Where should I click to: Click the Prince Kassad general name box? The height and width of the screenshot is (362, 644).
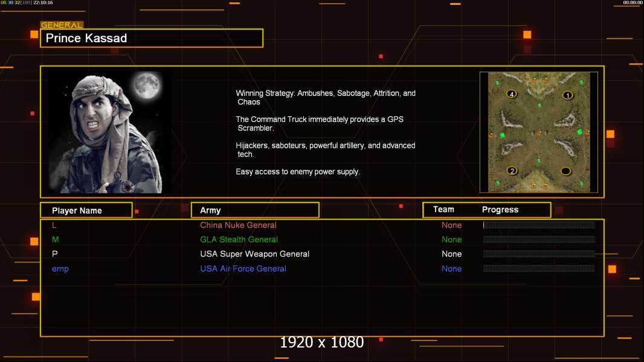tap(152, 38)
